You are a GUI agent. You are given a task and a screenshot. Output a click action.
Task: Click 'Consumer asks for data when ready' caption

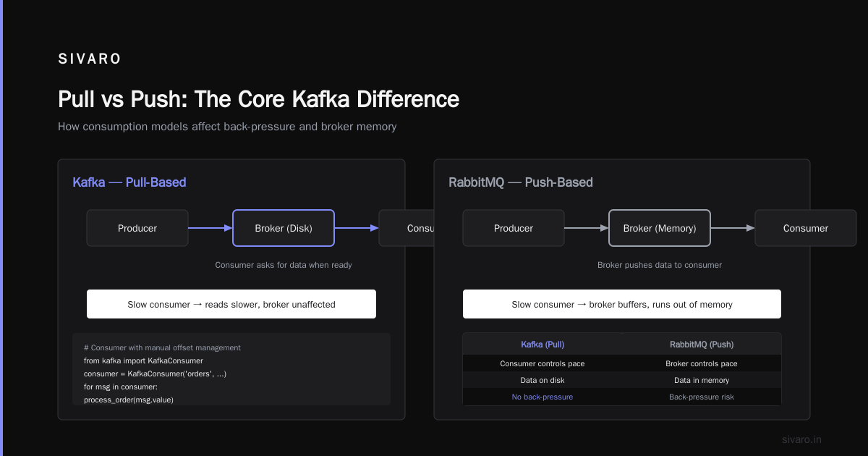tap(284, 265)
